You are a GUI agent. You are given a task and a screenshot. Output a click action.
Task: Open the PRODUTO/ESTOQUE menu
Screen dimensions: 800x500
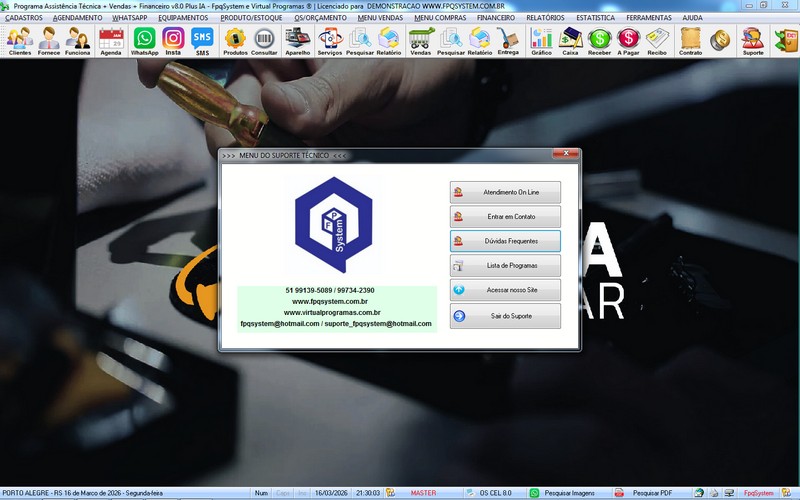(251, 18)
